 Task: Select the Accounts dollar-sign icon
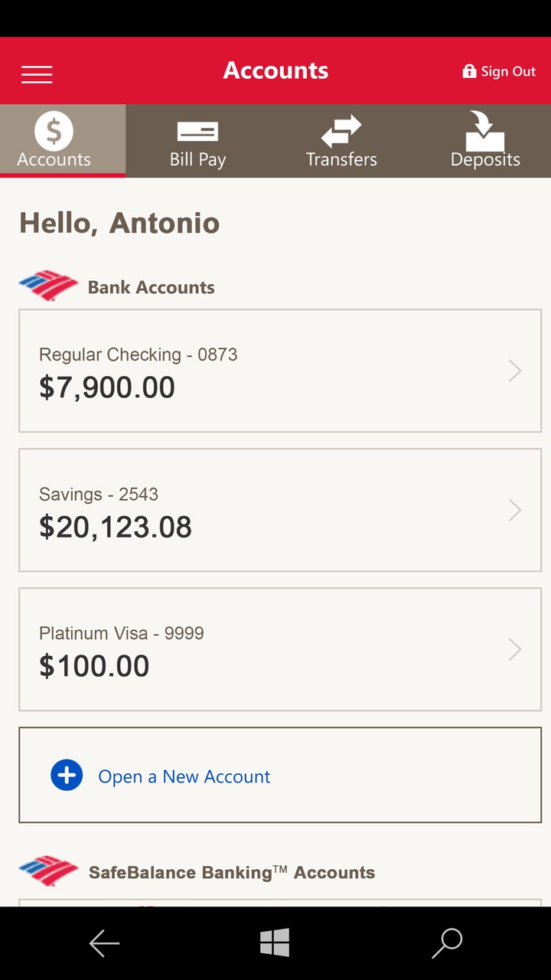click(x=54, y=131)
